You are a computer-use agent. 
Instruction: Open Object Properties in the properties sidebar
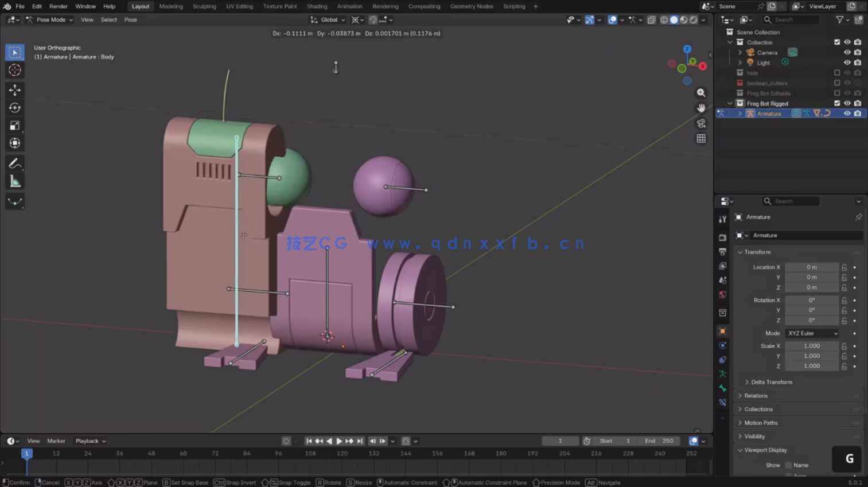[722, 331]
